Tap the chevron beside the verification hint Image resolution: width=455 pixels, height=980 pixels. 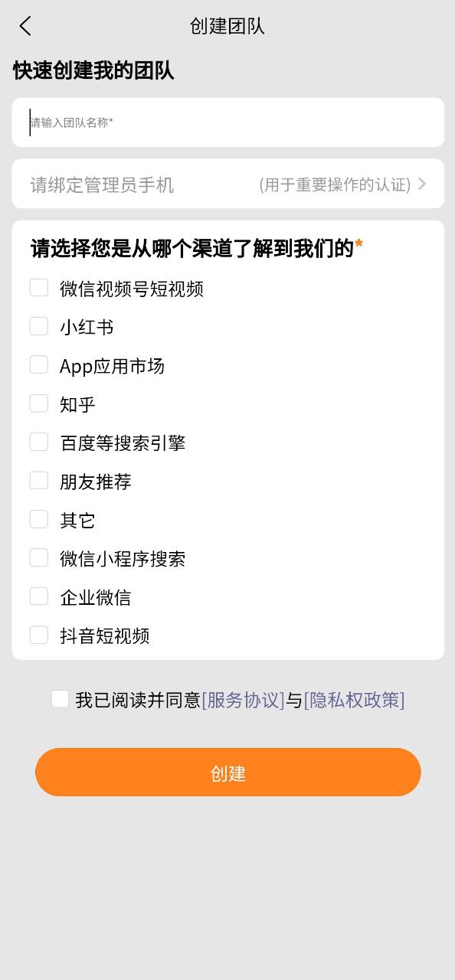click(x=422, y=184)
